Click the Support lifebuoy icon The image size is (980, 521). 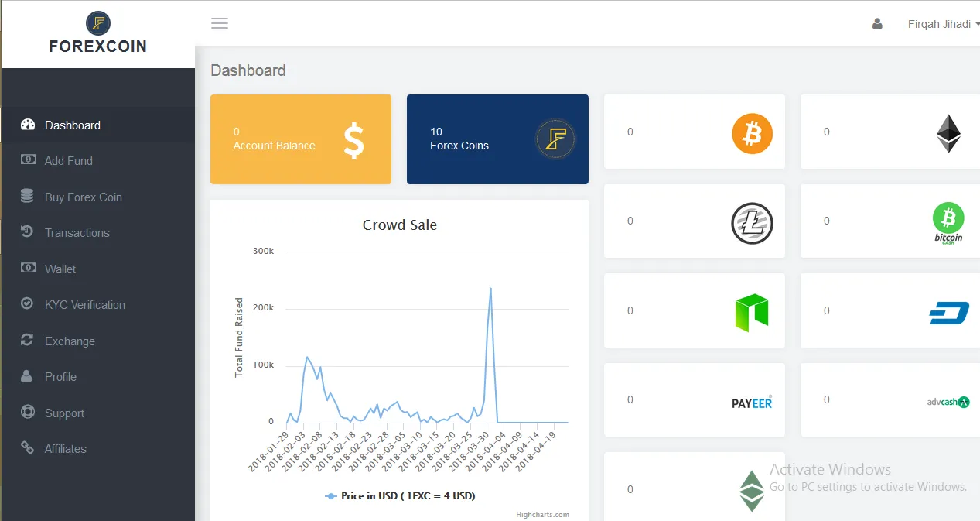click(x=28, y=412)
